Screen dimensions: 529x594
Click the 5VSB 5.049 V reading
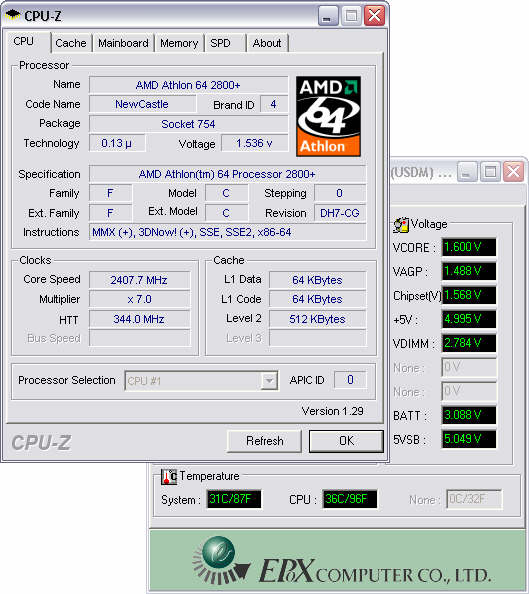(x=469, y=439)
